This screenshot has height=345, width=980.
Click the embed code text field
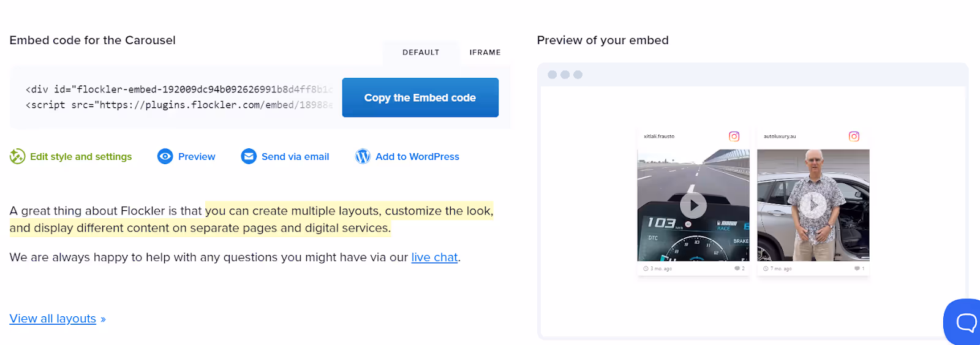[x=180, y=97]
